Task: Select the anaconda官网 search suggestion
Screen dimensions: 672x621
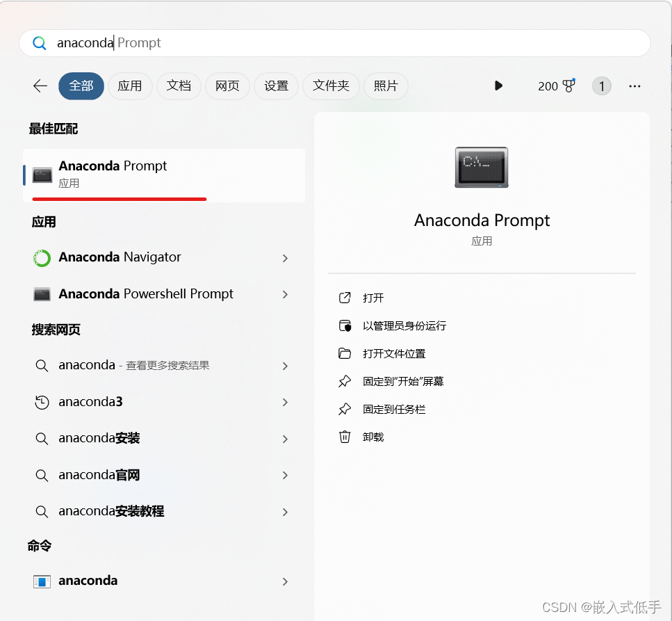Action: pyautogui.click(x=164, y=475)
